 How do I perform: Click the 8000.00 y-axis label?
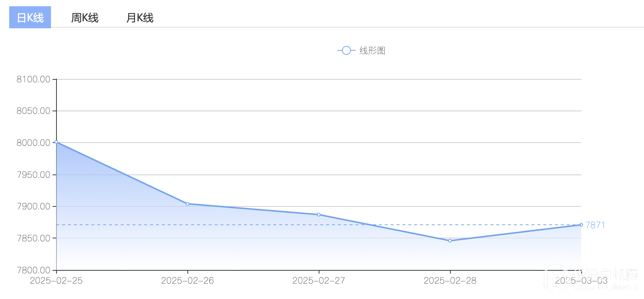point(33,143)
